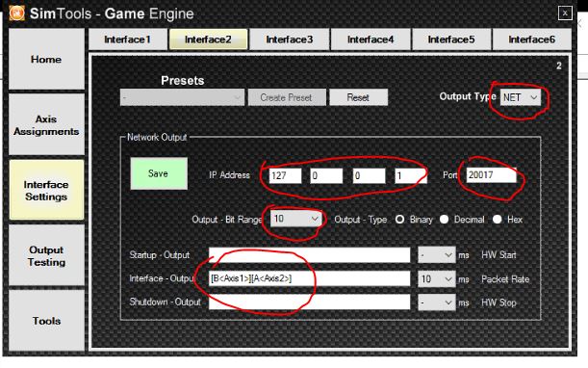Select Hex output type
Image resolution: width=588 pixels, height=368 pixels.
pos(498,220)
